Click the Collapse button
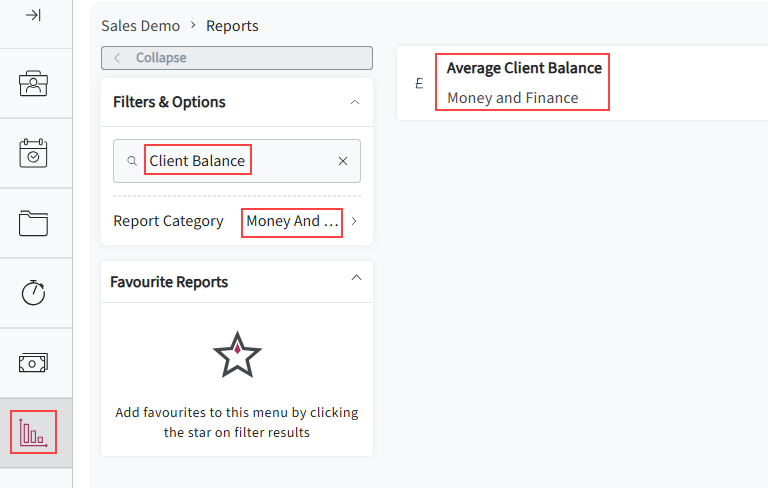 tap(237, 58)
